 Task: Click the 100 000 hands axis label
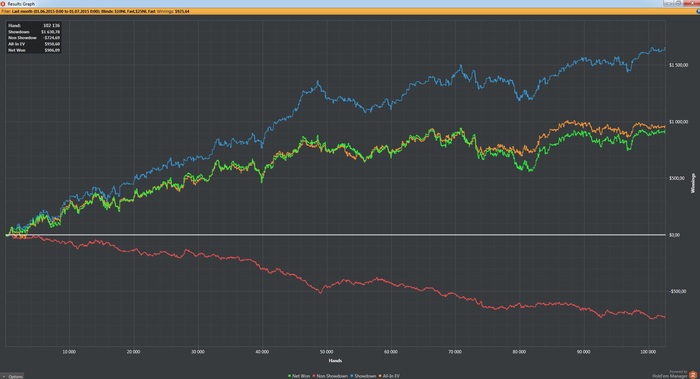pos(648,352)
